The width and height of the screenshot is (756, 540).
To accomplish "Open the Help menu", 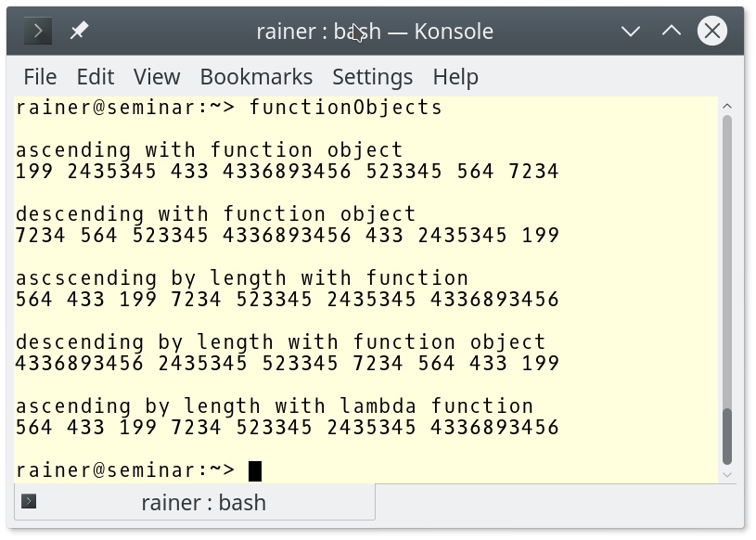I will point(455,77).
